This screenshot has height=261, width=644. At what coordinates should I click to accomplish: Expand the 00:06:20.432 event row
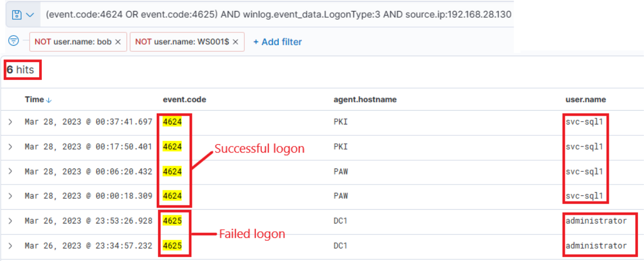[10, 171]
